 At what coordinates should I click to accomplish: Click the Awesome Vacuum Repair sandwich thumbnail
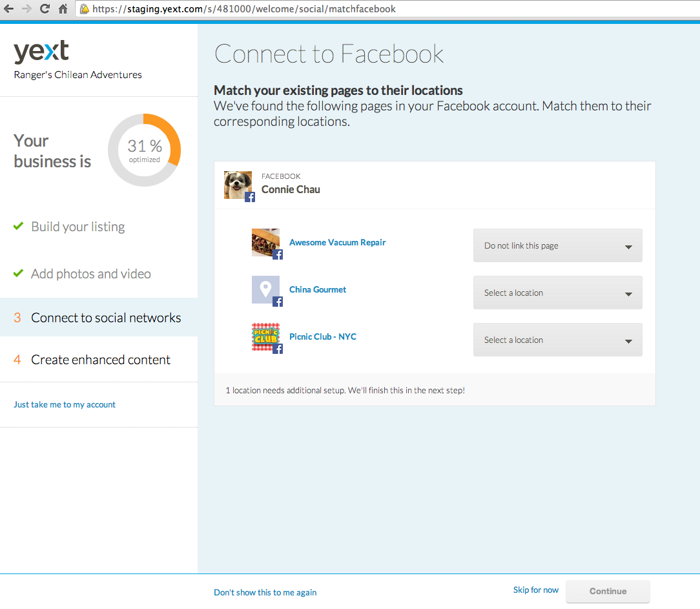pyautogui.click(x=265, y=242)
